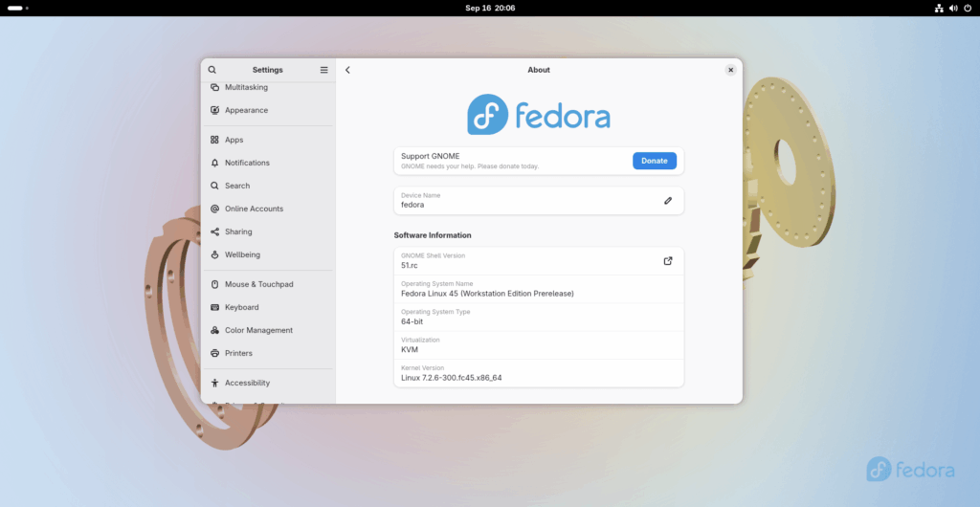Click the Multitasking sidebar icon
The height and width of the screenshot is (507, 980).
[215, 87]
